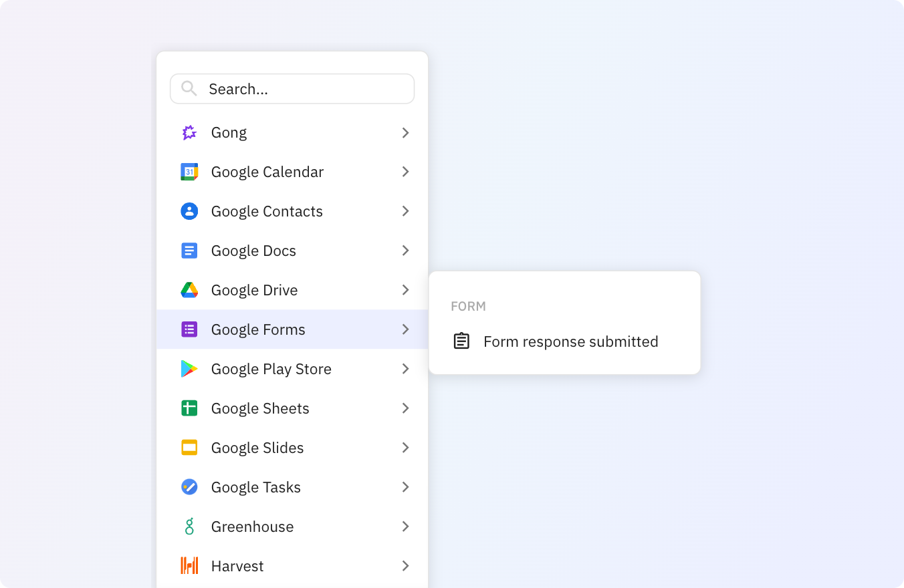
Task: Expand the Google Docs chevron
Action: pyautogui.click(x=405, y=251)
